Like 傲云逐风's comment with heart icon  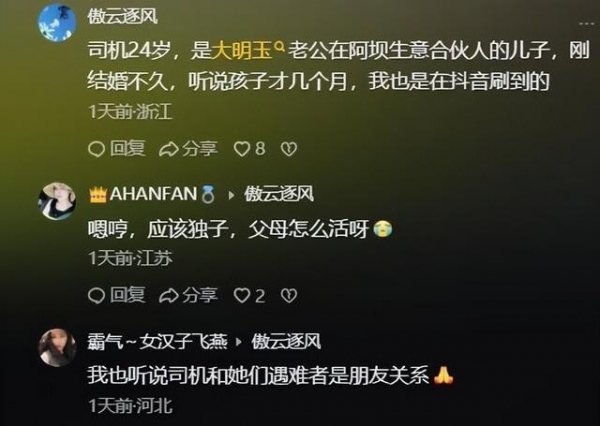point(249,149)
